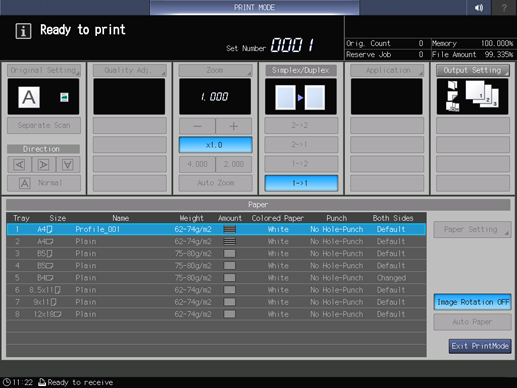Select the left-facing original direction icon
Screen dimensions: 517x388
click(20, 165)
